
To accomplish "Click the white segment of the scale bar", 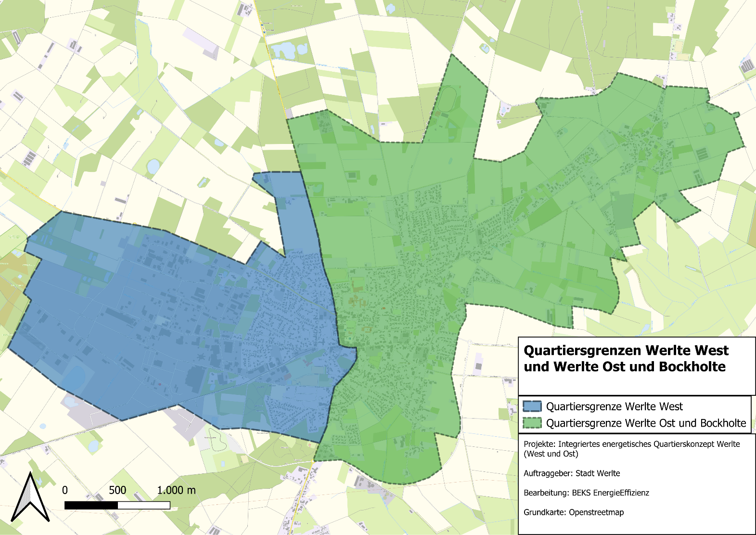I will click(143, 505).
